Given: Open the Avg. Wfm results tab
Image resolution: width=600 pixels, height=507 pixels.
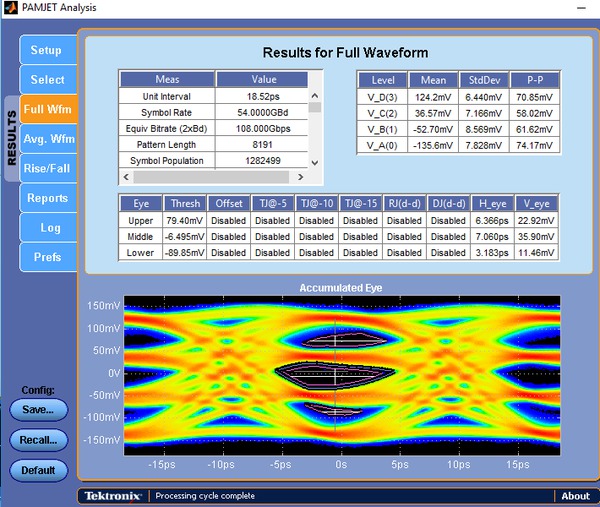Looking at the screenshot, I should [x=48, y=139].
